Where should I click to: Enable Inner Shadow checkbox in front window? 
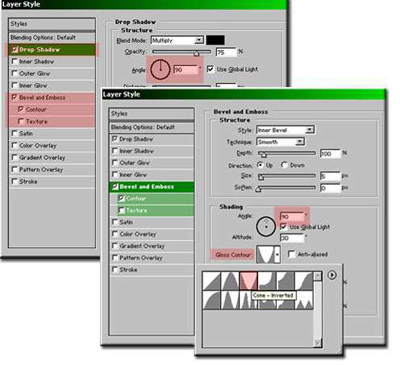(x=115, y=151)
